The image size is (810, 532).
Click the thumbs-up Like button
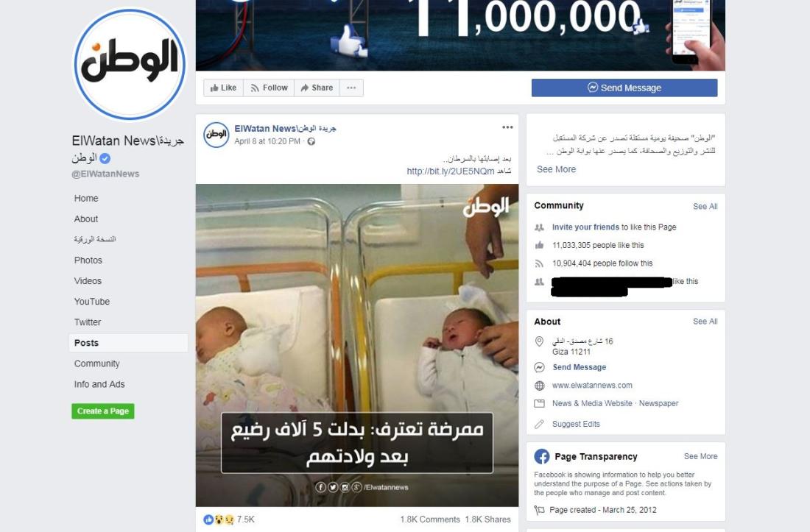tap(223, 88)
